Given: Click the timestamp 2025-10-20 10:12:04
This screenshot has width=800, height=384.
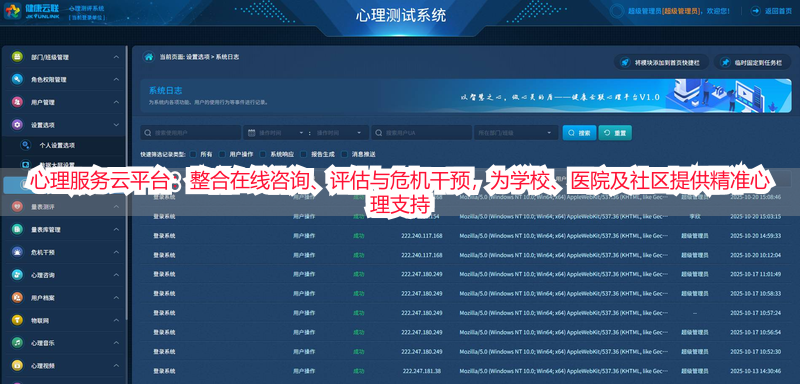Looking at the screenshot, I should pos(755,254).
